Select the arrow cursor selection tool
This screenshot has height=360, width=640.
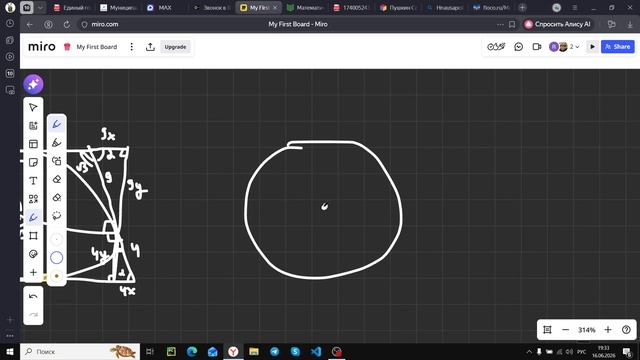[33, 107]
